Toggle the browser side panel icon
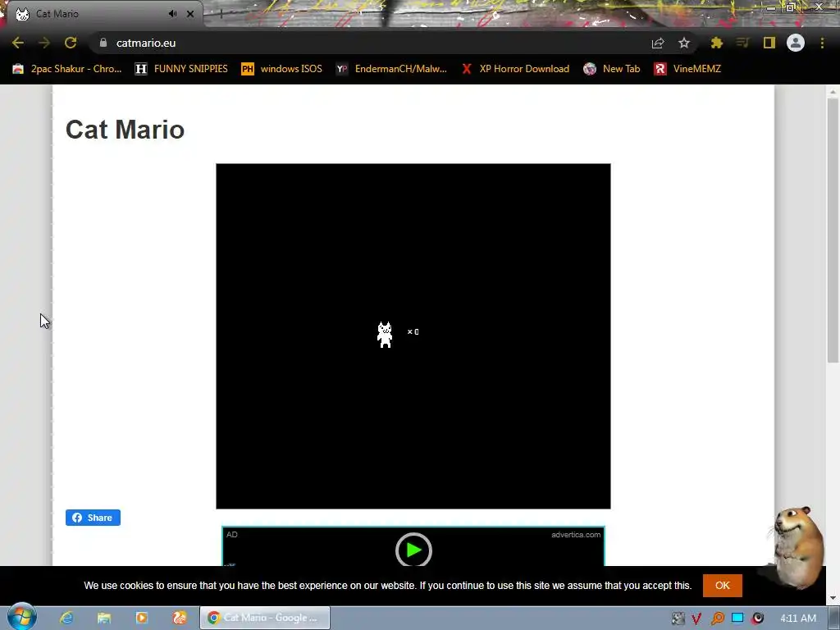This screenshot has width=840, height=630. pyautogui.click(x=769, y=43)
